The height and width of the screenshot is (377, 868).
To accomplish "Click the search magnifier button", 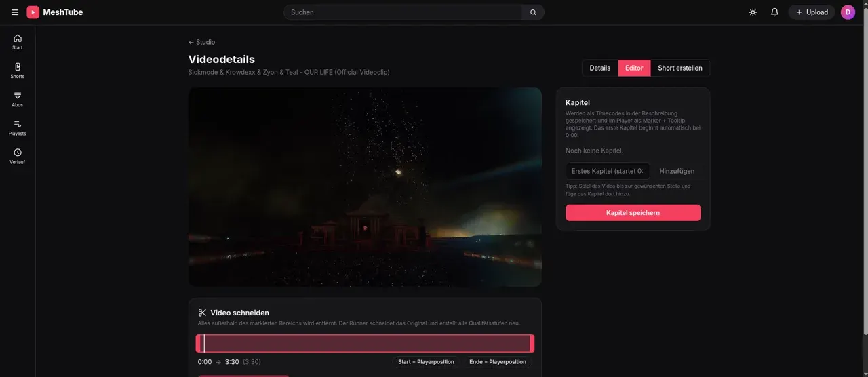I will coord(533,12).
